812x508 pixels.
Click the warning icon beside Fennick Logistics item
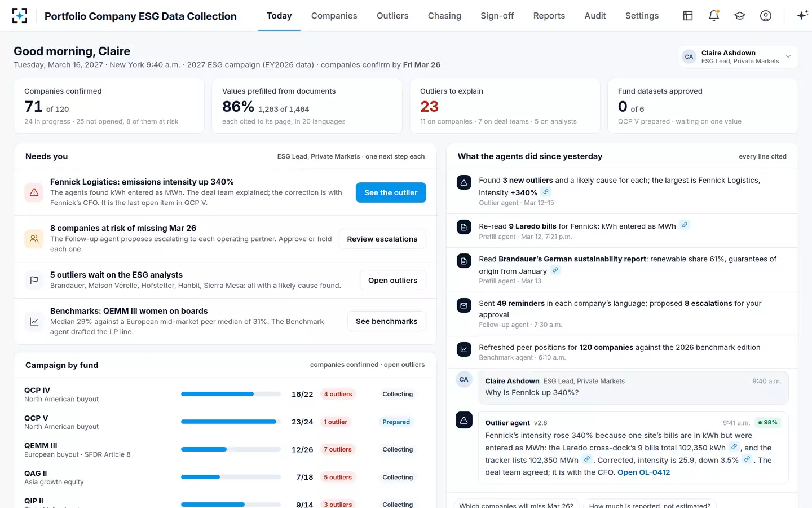tap(34, 192)
